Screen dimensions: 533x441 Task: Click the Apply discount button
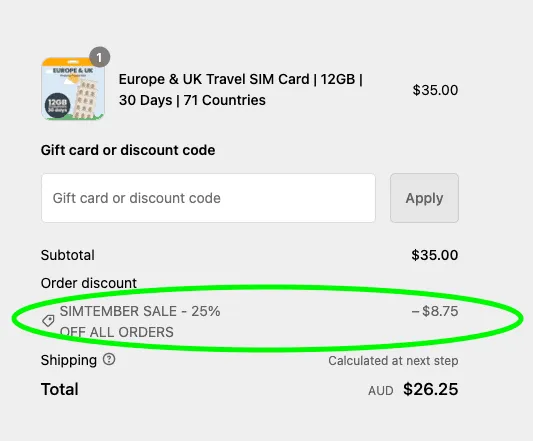click(424, 198)
